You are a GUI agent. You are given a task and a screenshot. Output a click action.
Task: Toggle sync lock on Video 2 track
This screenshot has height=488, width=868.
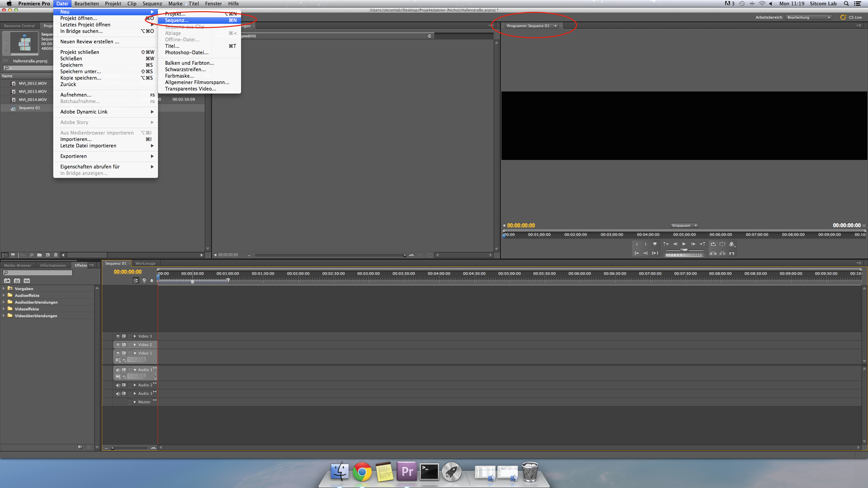pos(124,345)
